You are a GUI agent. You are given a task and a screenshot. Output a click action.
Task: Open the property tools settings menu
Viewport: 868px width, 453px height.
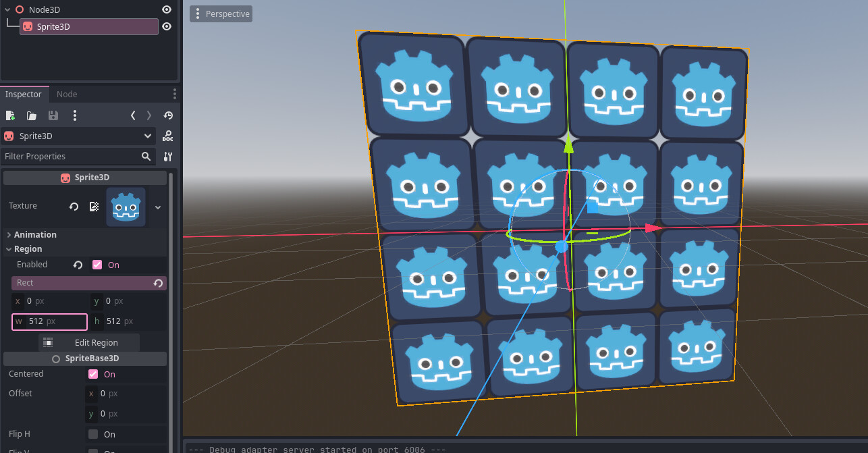coord(168,156)
